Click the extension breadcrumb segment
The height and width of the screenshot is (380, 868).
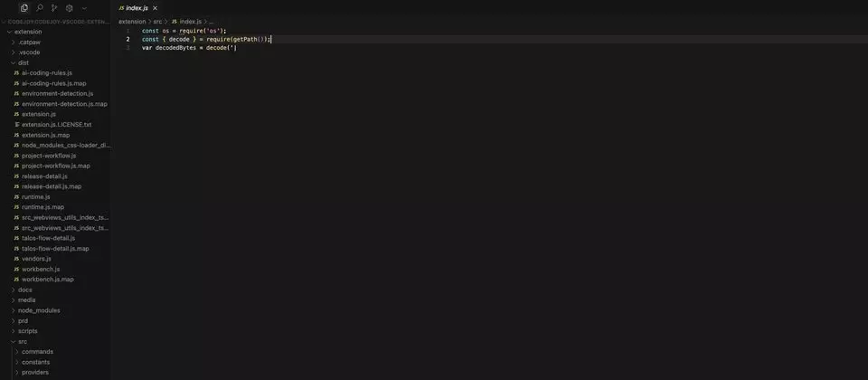coord(132,22)
